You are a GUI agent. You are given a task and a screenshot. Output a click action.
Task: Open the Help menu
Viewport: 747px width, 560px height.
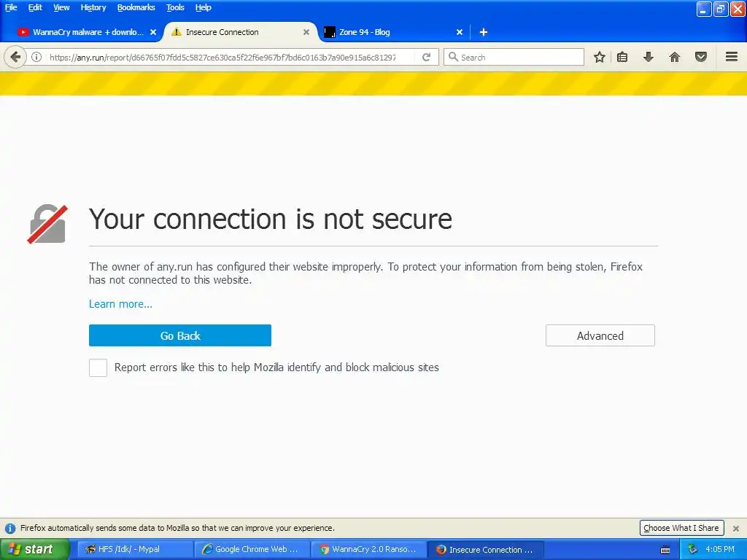tap(203, 7)
